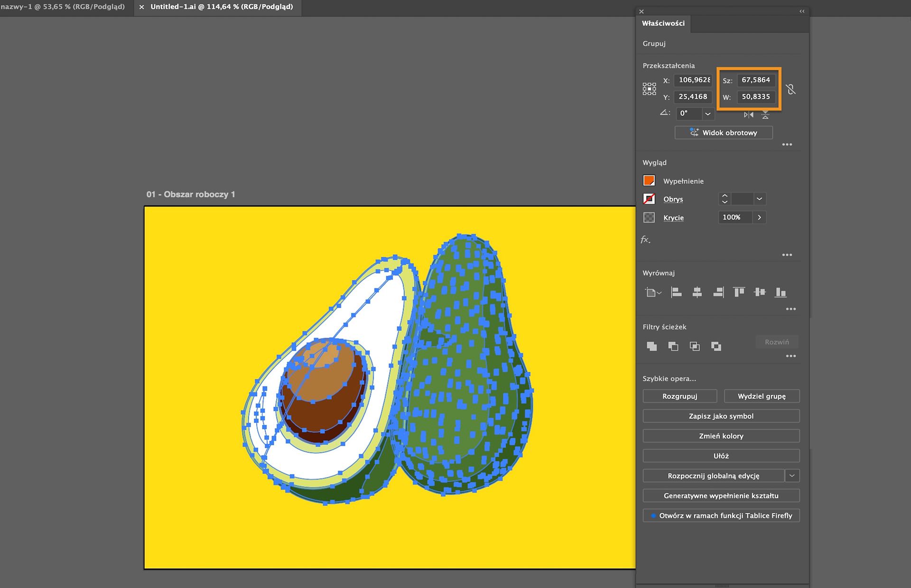The width and height of the screenshot is (911, 588).
Task: Select the Właściwości panel tab
Action: (663, 23)
